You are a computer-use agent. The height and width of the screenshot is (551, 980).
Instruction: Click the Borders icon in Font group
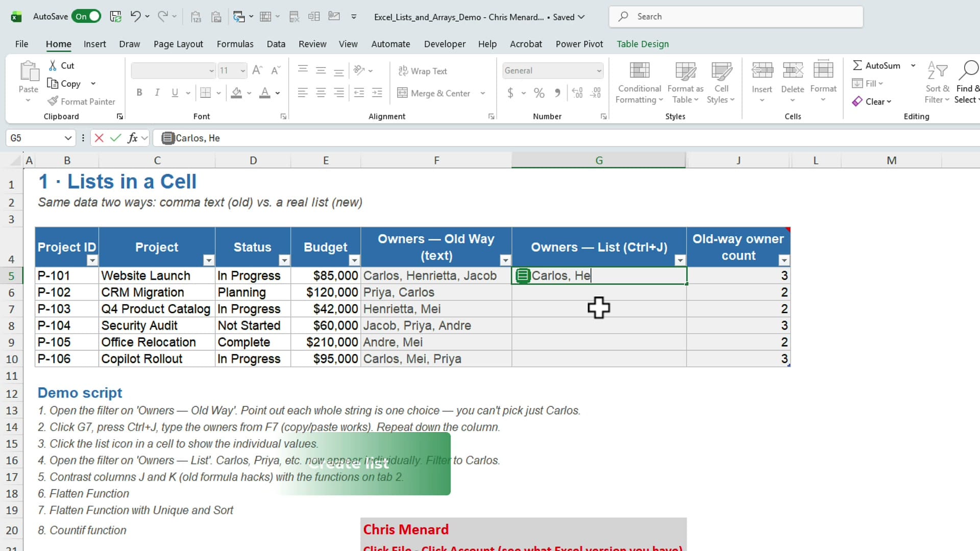tap(206, 93)
